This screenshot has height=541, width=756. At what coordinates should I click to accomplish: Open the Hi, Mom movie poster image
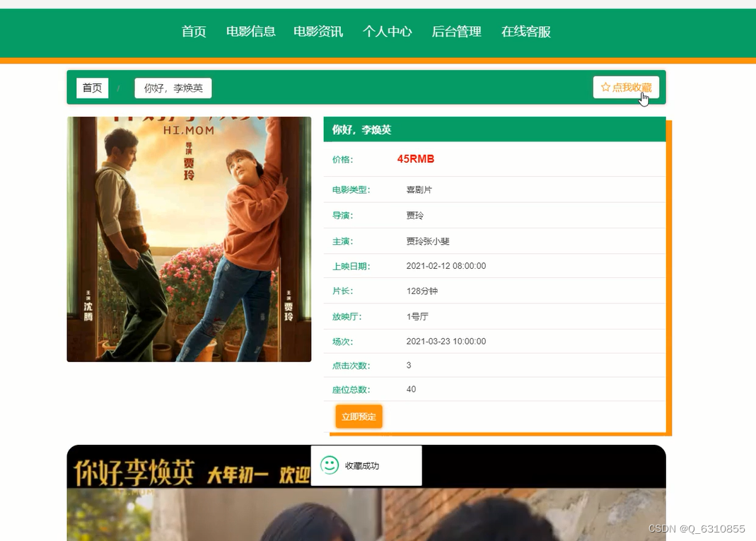point(189,239)
